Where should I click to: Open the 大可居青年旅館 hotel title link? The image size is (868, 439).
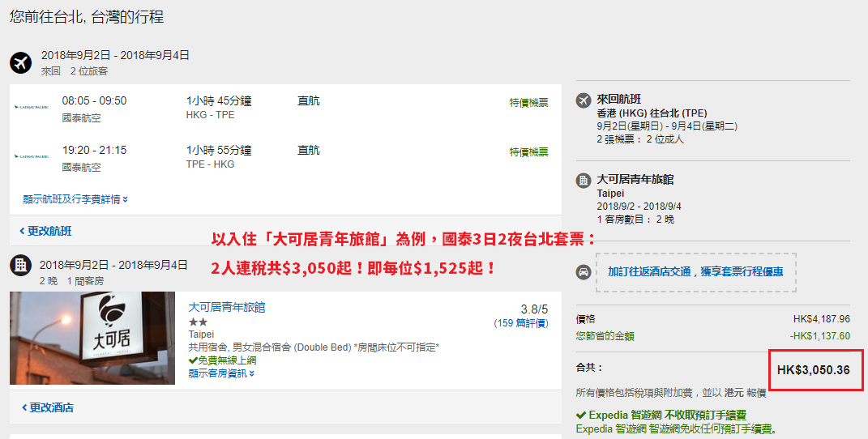tap(227, 307)
